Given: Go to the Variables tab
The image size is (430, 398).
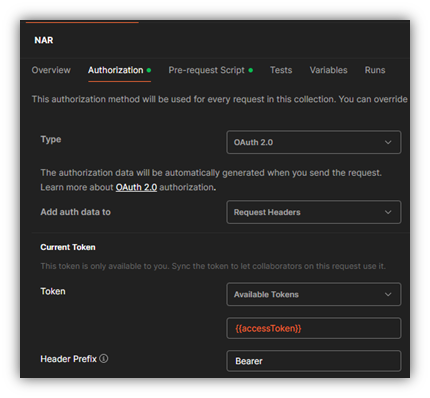Looking at the screenshot, I should [x=328, y=70].
